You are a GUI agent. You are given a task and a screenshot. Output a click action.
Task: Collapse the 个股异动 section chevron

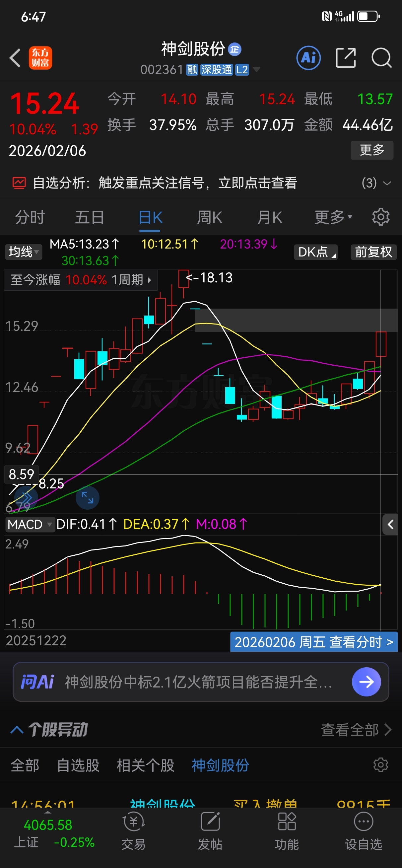click(17, 730)
